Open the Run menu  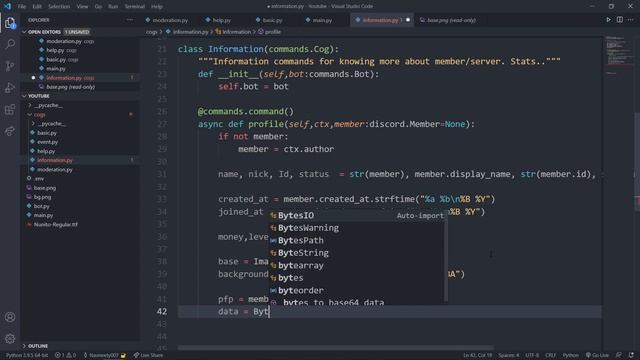(x=113, y=7)
